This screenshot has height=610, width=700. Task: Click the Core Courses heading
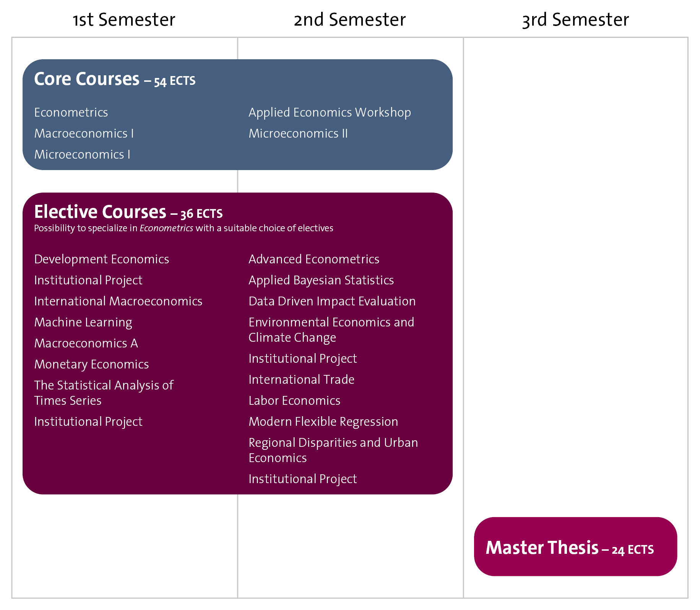point(87,79)
